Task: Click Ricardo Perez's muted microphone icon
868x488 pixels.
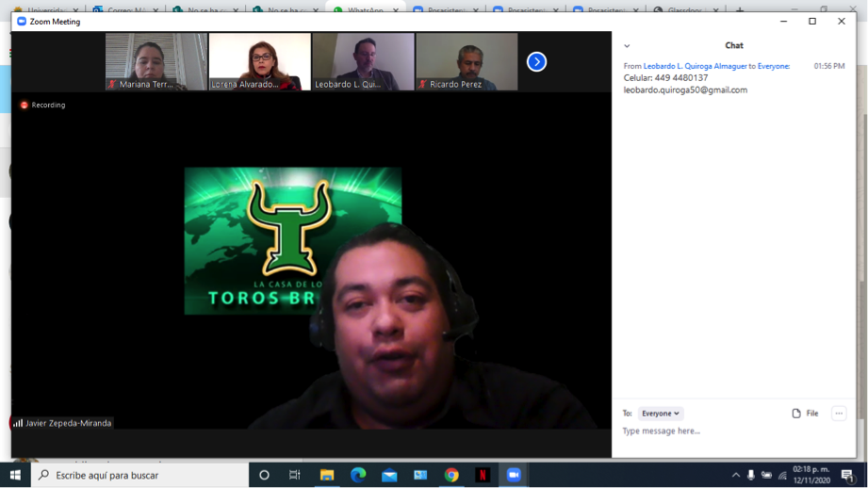Action: pos(423,84)
